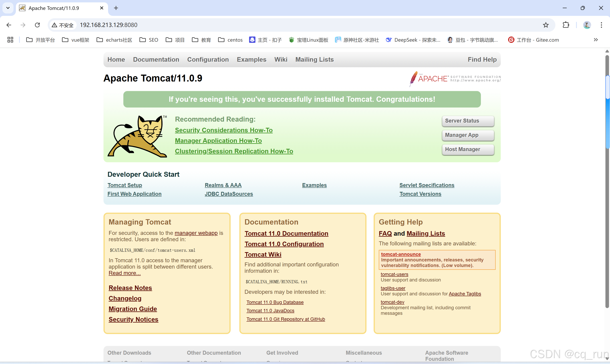Open the Documentation nav item
Viewport: 610px width, 364px height.
[x=156, y=60]
